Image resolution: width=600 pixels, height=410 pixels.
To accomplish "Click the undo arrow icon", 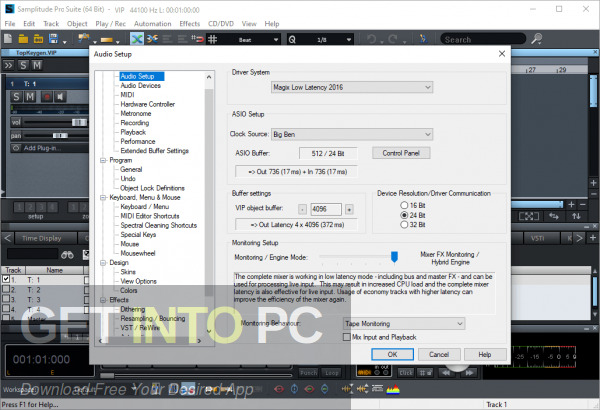I will point(371,39).
